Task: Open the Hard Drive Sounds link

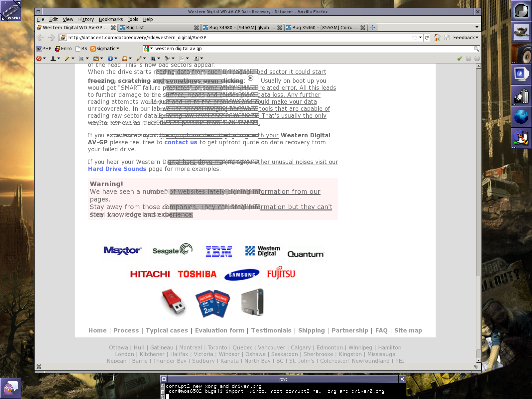Action: click(117, 169)
